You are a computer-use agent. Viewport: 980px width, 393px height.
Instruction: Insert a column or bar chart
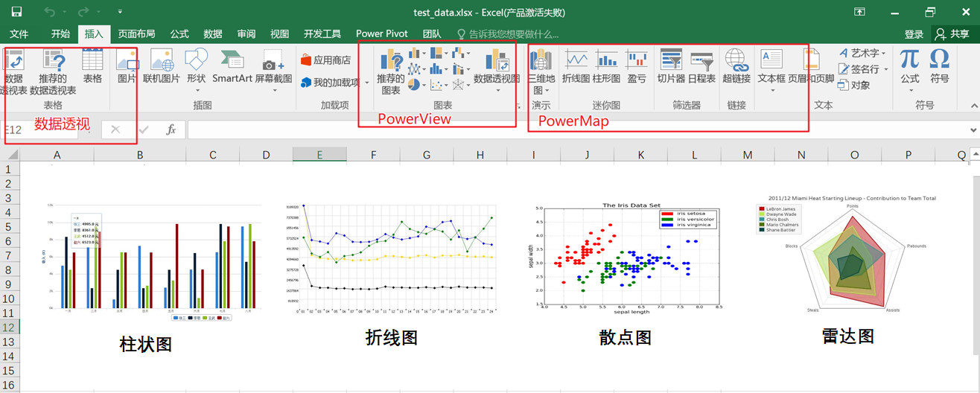(x=417, y=53)
